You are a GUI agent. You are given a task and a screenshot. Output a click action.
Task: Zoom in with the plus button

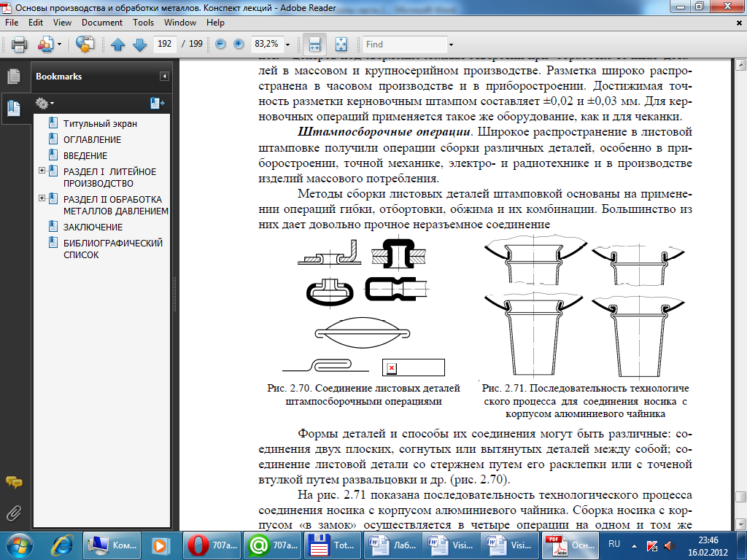[239, 44]
